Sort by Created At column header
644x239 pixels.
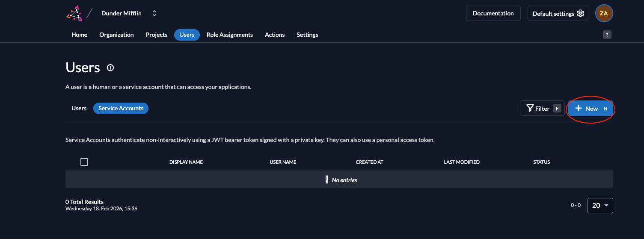(x=369, y=162)
